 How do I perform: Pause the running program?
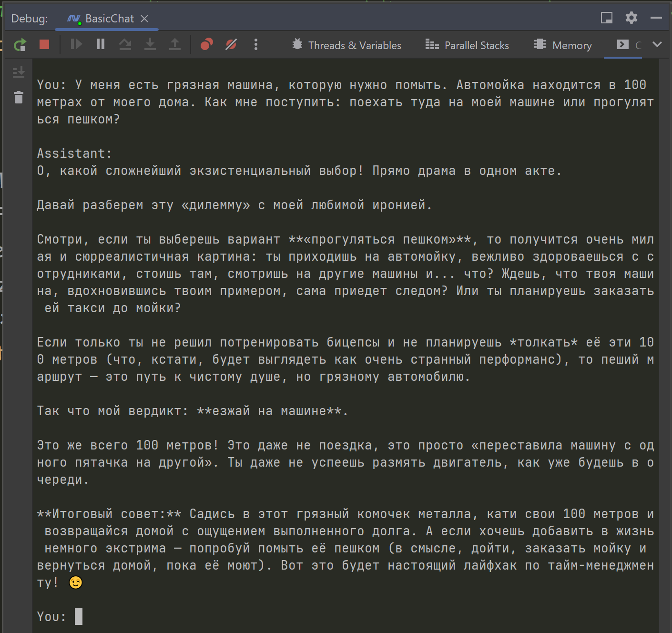point(101,44)
